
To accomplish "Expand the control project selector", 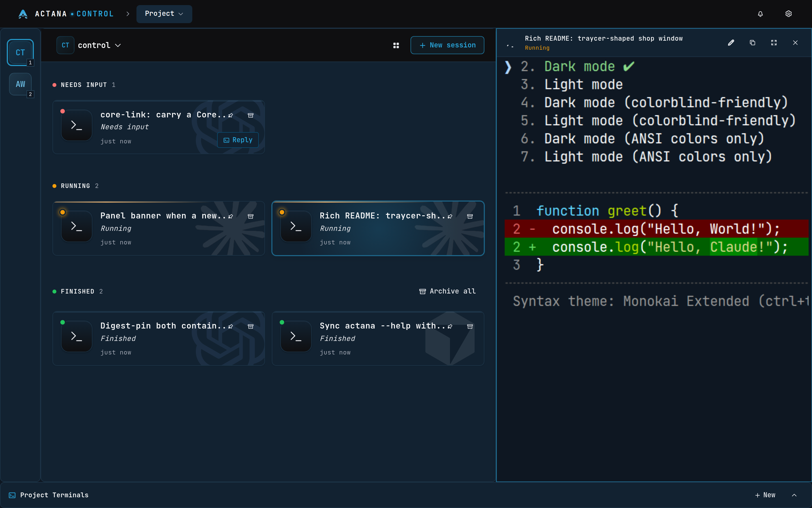I will [89, 45].
